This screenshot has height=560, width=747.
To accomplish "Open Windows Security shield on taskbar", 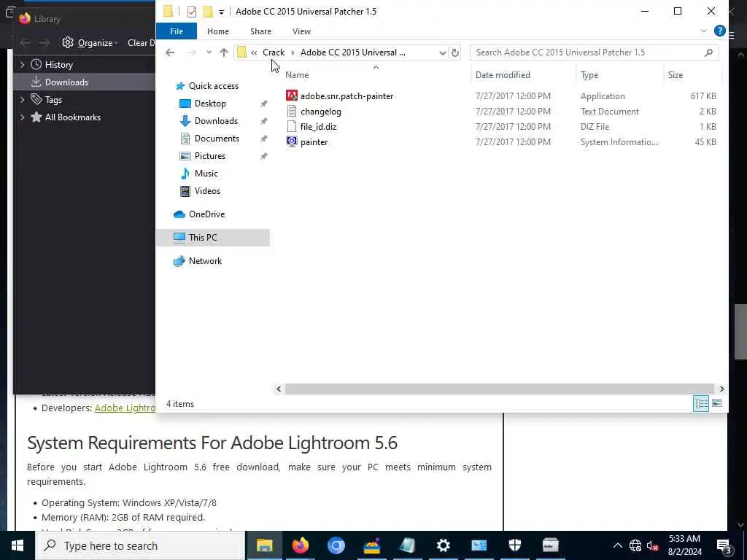I will (x=514, y=545).
